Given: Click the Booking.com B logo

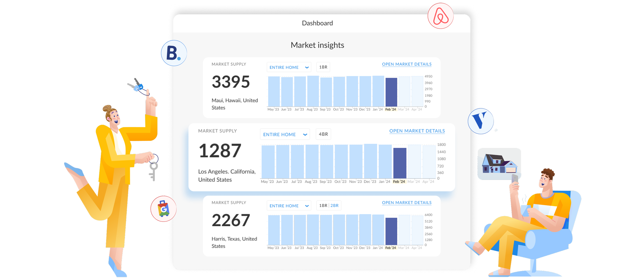Looking at the screenshot, I should (x=174, y=53).
